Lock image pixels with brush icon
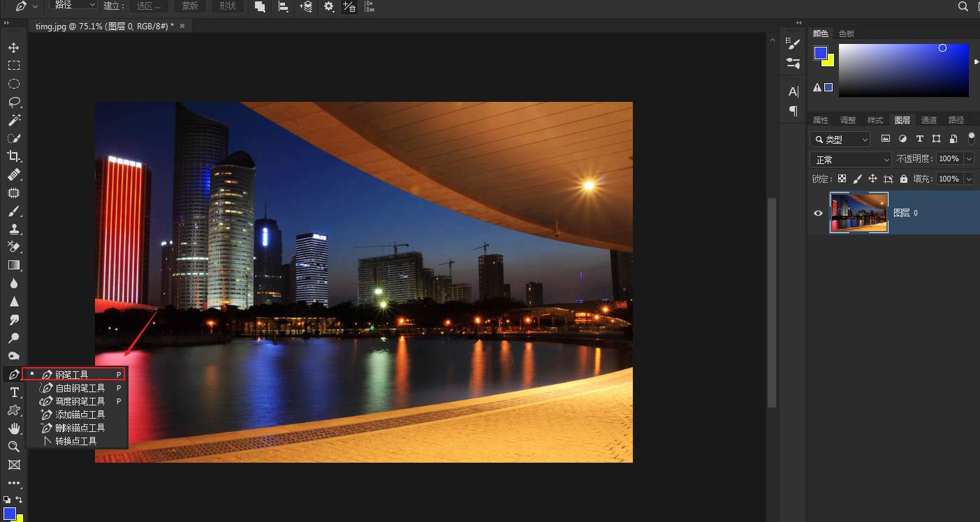980x522 pixels. [858, 179]
